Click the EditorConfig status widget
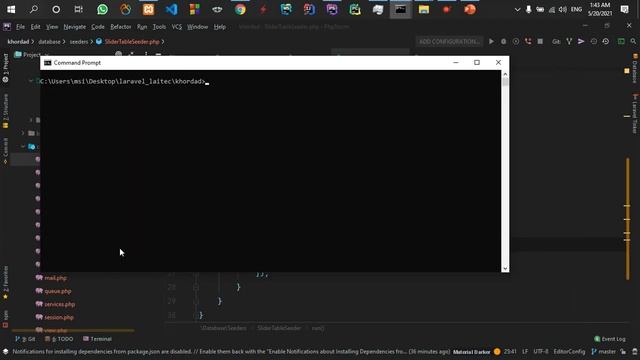Screen dimensions: 640x360 pos(569,351)
